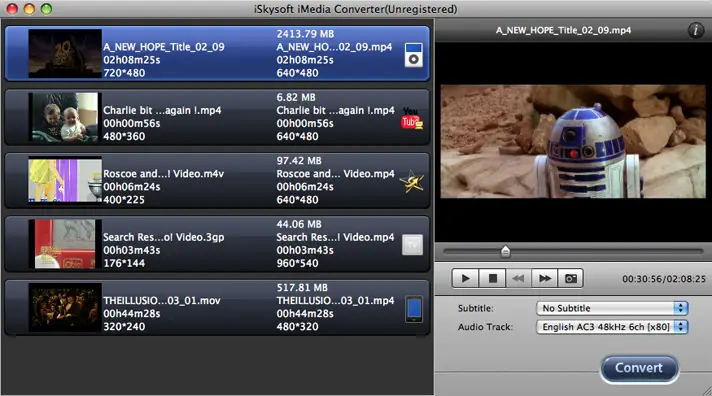Minimize window with yellow button

[29, 9]
